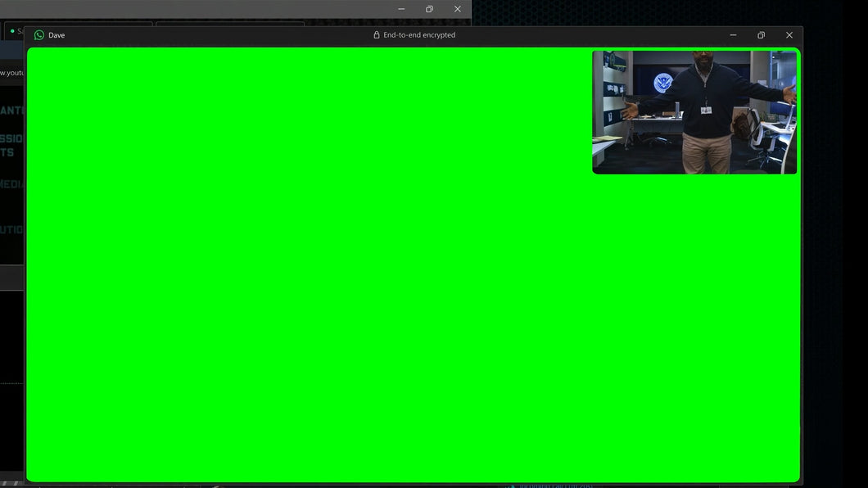Click the dark desktop wallpaper right of call window
This screenshot has width=868, height=488.
(x=835, y=246)
